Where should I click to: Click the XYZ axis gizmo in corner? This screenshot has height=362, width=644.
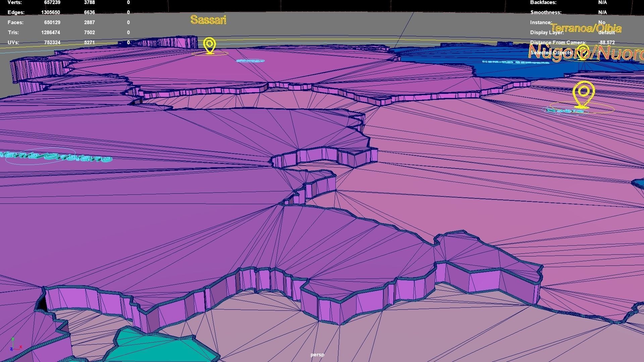[x=15, y=345]
